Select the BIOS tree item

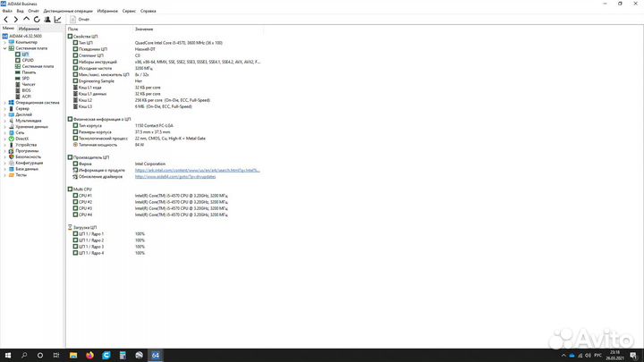[26, 90]
